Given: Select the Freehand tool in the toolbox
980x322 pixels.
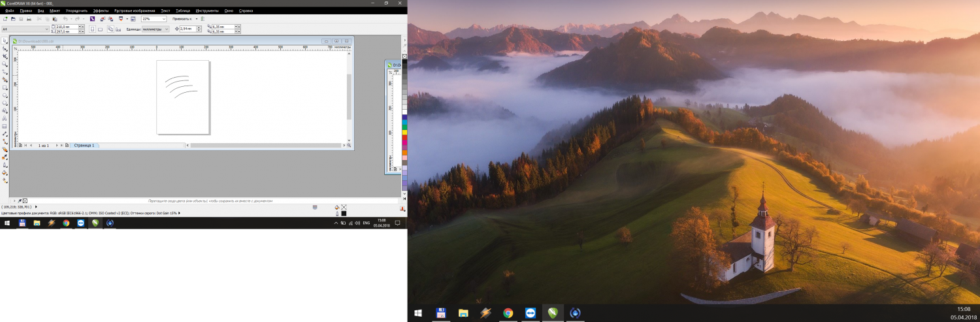Looking at the screenshot, I should 5,71.
